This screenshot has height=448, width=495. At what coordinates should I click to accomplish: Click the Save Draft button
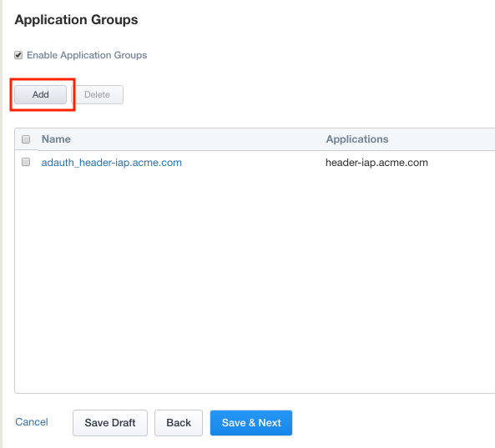point(110,423)
